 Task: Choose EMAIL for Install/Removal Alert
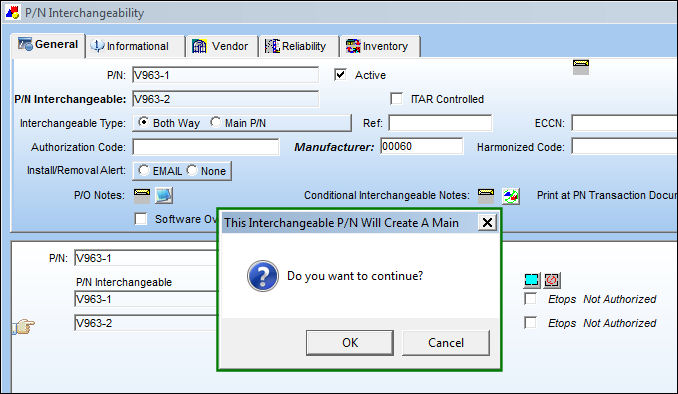[144, 170]
